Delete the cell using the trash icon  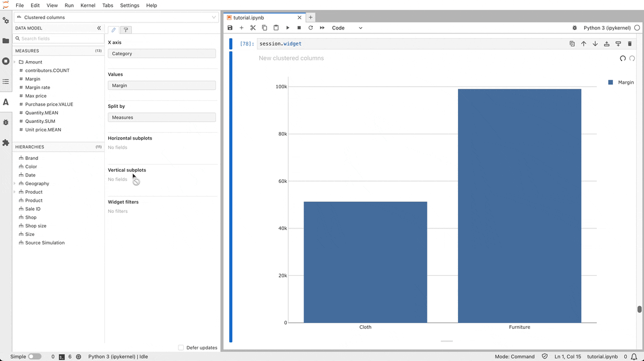click(x=630, y=43)
